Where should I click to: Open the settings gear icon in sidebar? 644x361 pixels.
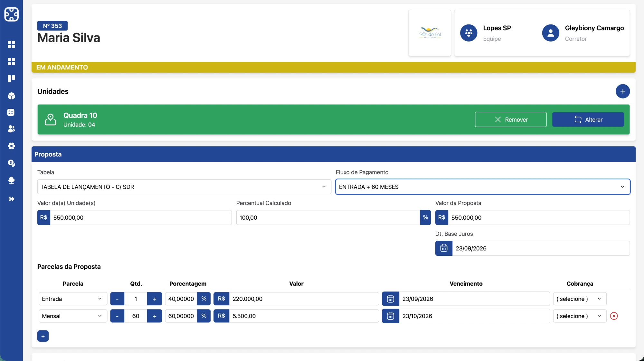click(11, 146)
